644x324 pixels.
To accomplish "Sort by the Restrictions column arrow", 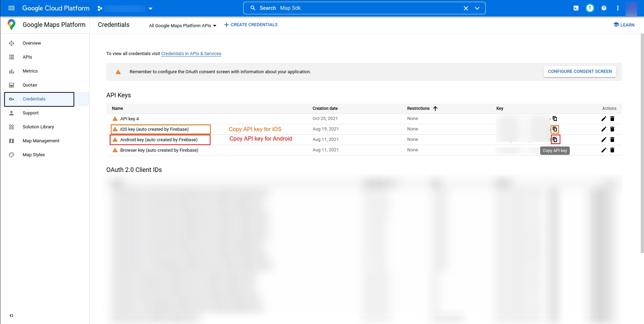I will pos(435,108).
